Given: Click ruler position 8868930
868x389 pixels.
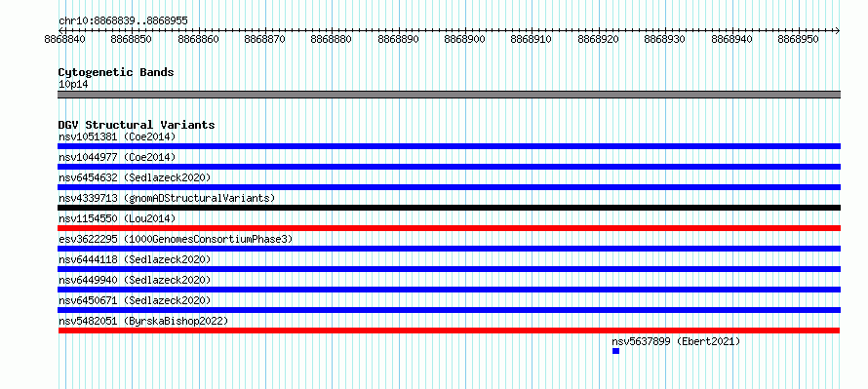Looking at the screenshot, I should 665,39.
